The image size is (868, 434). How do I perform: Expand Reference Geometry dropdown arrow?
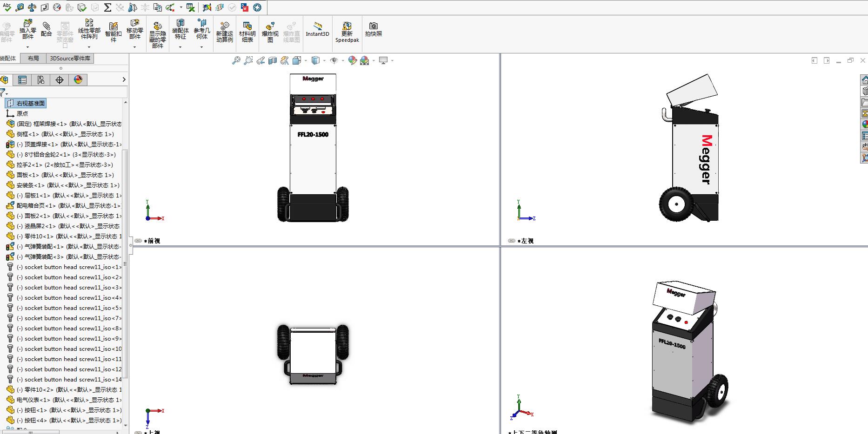point(201,47)
